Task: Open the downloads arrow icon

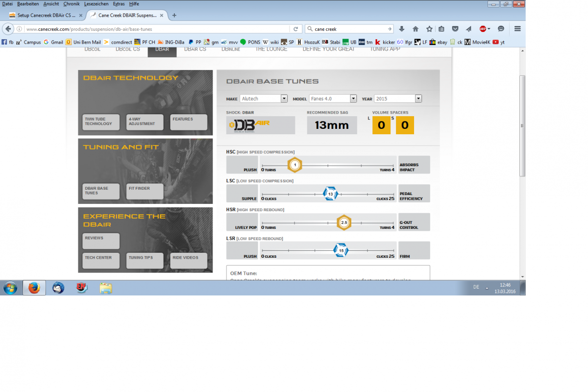Action: 402,29
